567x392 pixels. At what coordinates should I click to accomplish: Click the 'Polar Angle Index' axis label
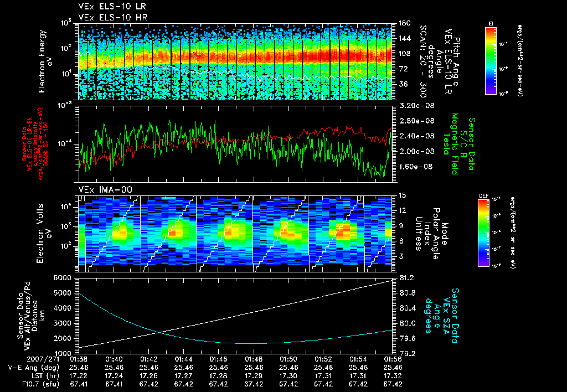(x=432, y=234)
